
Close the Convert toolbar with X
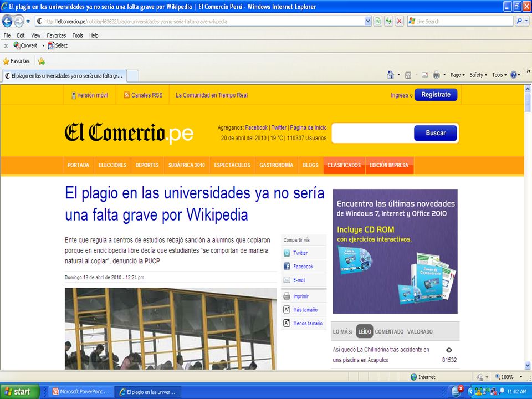coord(6,46)
